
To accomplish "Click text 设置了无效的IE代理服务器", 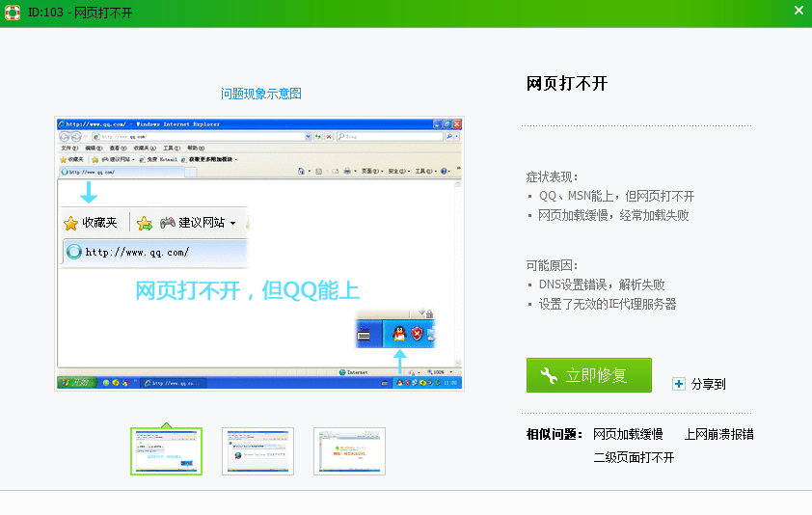I will pos(608,304).
